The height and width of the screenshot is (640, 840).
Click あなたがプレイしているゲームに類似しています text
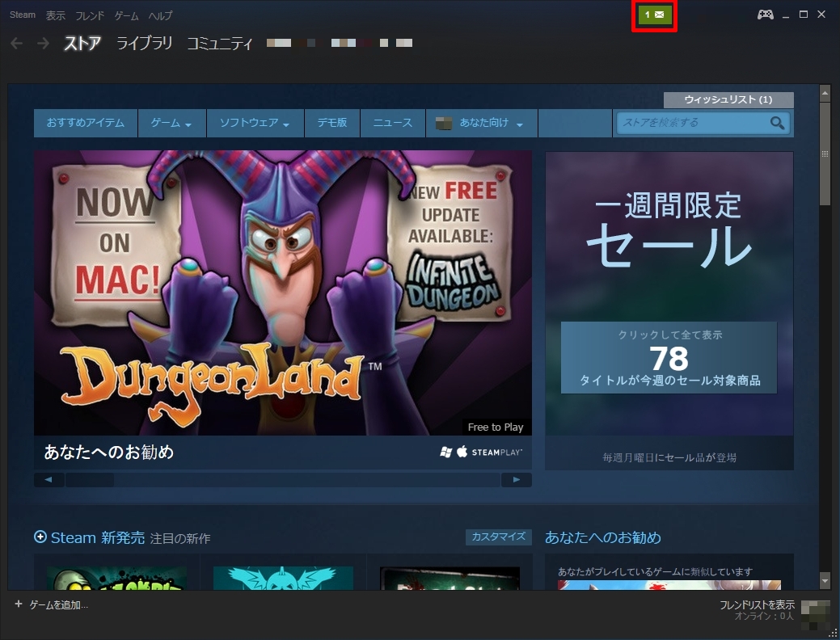[x=655, y=571]
